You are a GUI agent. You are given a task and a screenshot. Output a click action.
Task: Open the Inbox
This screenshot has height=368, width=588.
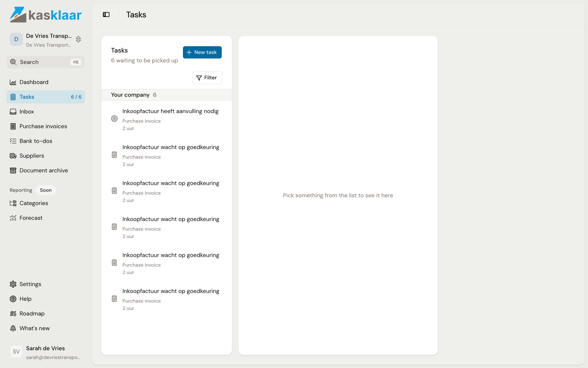tap(46, 111)
